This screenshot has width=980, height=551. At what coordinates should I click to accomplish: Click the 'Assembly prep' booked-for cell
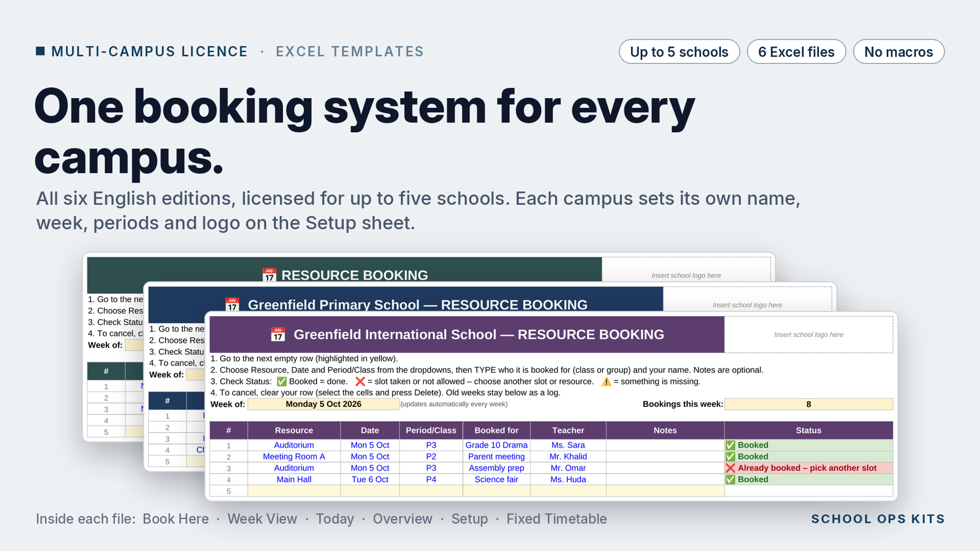point(497,468)
